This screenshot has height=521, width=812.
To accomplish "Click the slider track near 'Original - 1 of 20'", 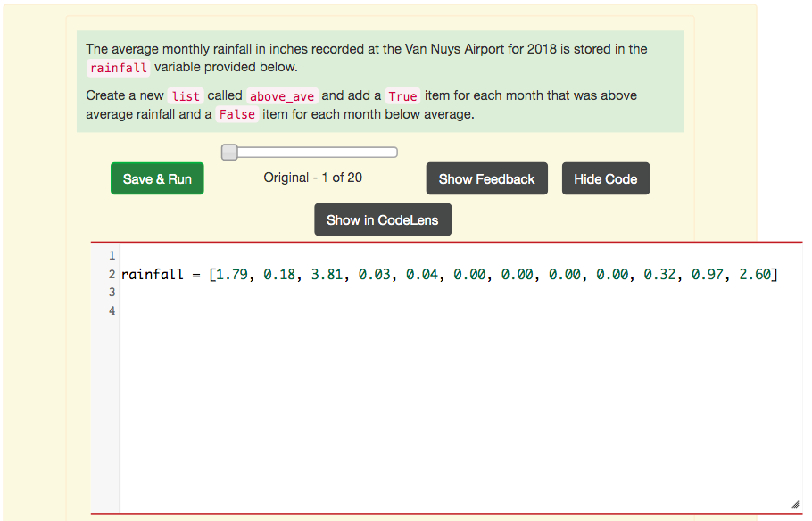I will (x=321, y=152).
